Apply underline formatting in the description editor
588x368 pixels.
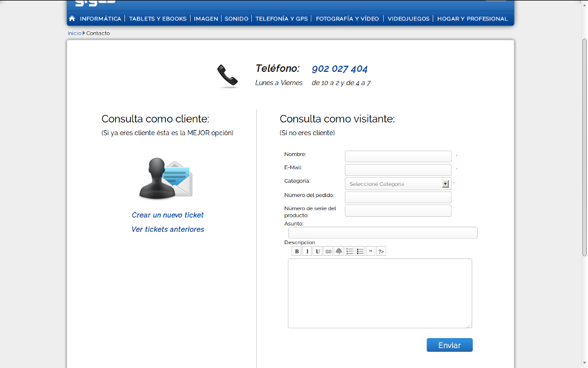point(318,251)
